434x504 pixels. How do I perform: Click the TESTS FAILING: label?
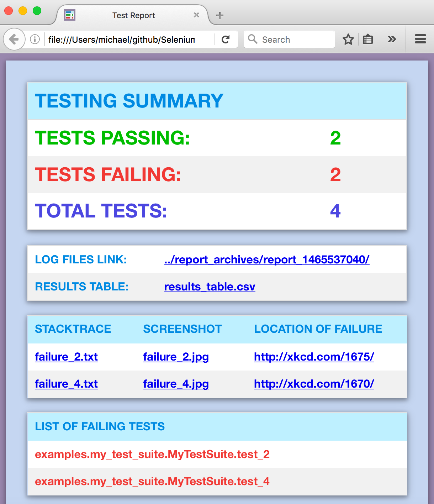[x=108, y=174]
